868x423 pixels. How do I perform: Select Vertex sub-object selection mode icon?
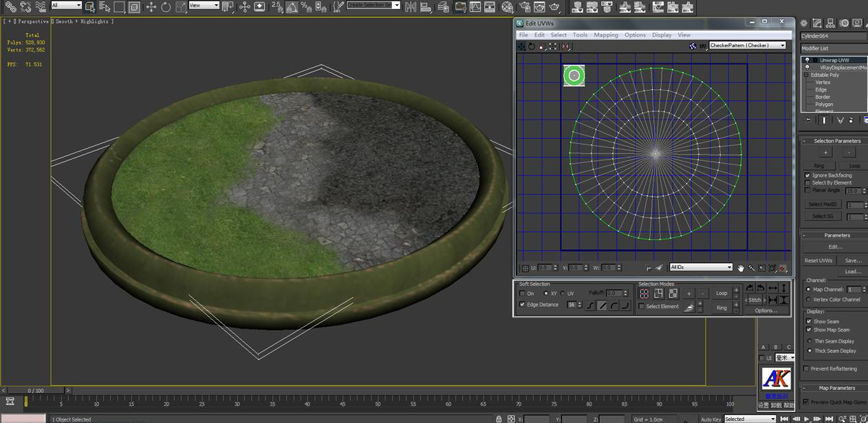(644, 294)
